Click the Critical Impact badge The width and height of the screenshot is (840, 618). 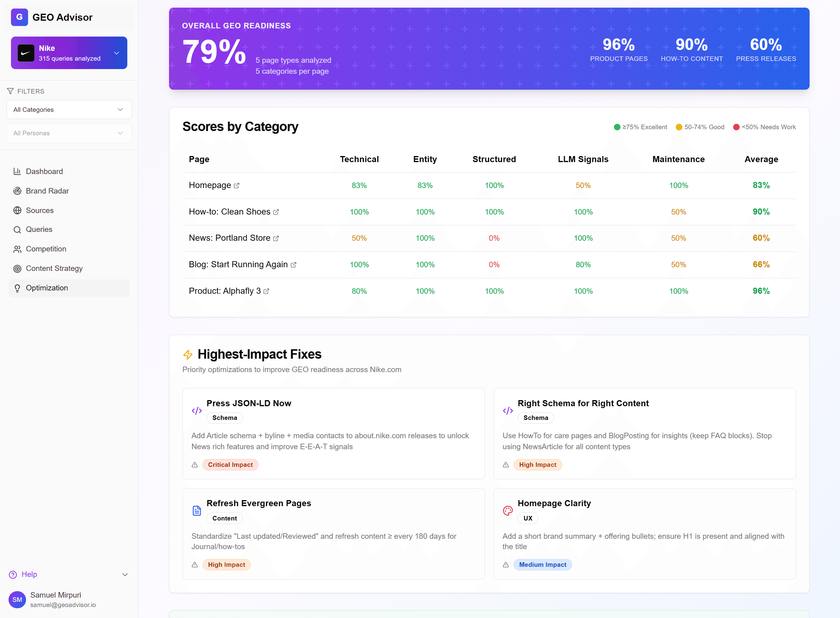coord(230,465)
